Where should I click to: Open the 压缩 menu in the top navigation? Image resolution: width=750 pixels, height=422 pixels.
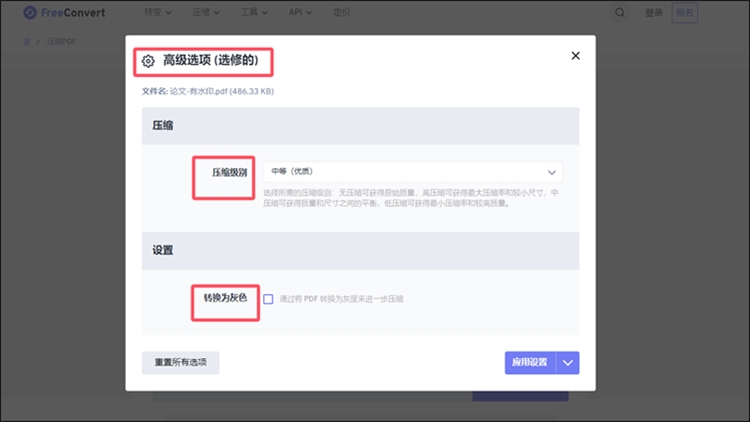click(x=206, y=12)
